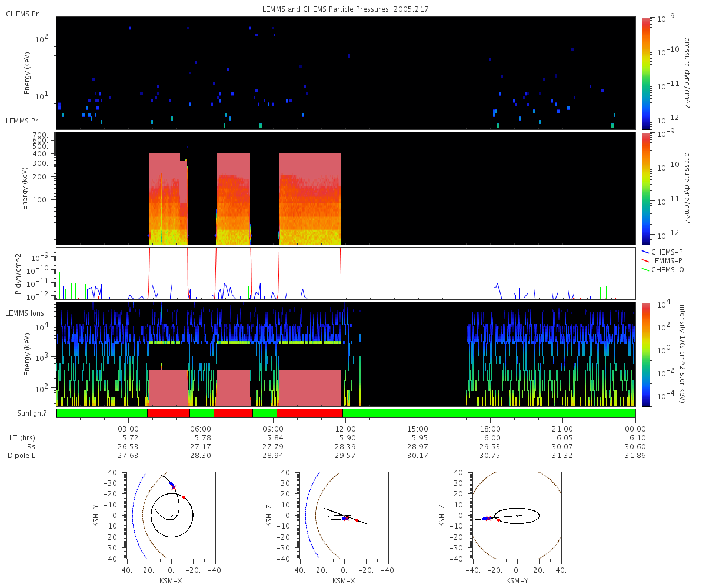The height and width of the screenshot is (588, 706).
Task: Click the 'CHEMS Pr.' panel label
Action: click(x=23, y=13)
